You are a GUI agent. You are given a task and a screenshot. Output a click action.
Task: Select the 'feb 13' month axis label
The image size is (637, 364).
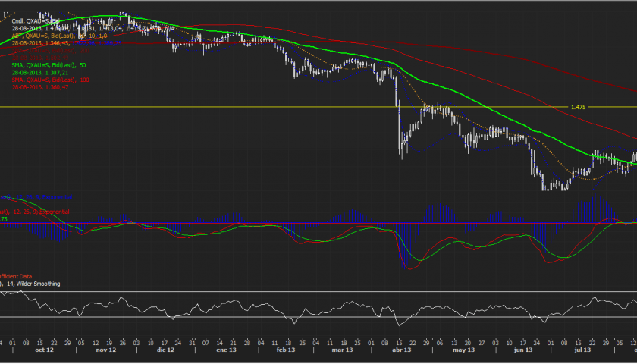[285, 350]
